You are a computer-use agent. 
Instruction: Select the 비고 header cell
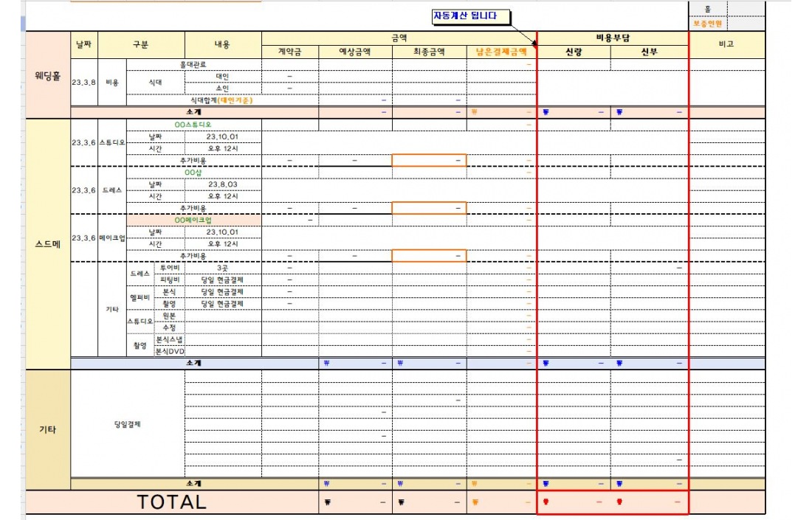[726, 44]
